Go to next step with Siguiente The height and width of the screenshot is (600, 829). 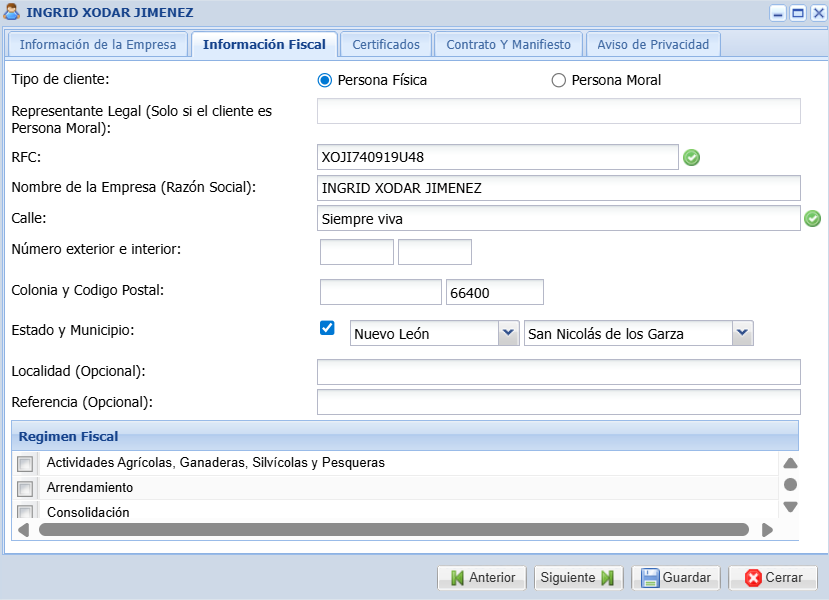(577, 577)
